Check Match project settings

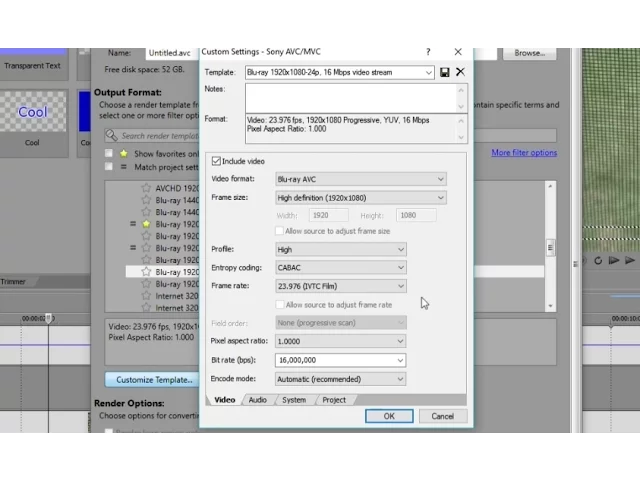[x=109, y=167]
